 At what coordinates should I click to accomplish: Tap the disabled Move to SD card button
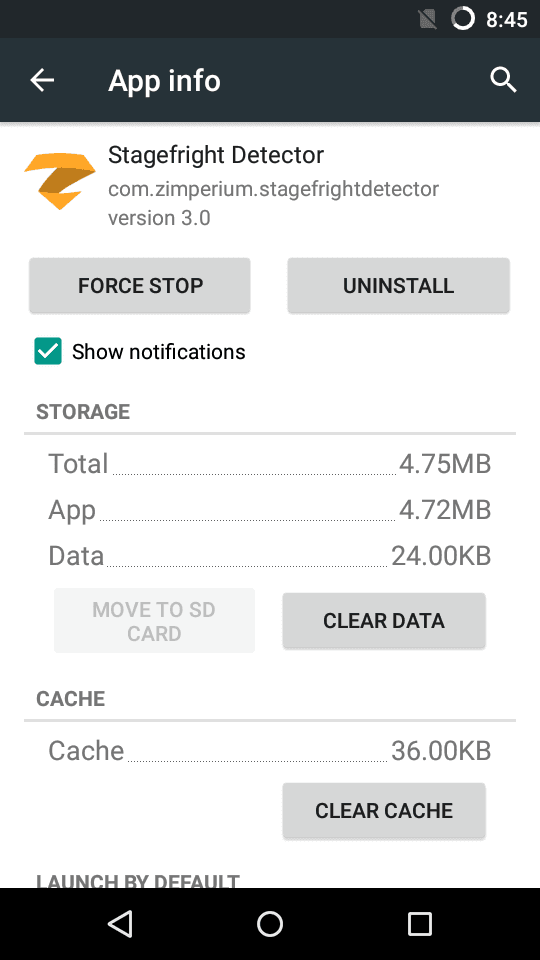point(154,621)
